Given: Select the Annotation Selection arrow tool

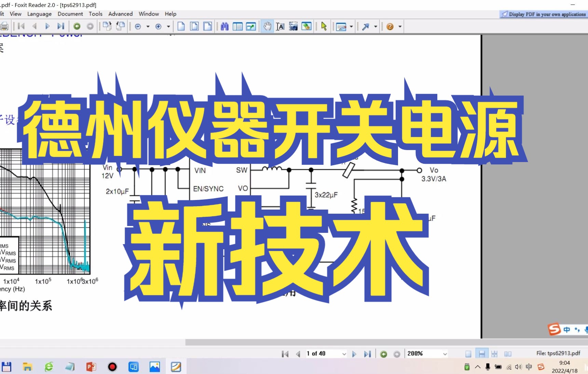Looking at the screenshot, I should point(324,26).
